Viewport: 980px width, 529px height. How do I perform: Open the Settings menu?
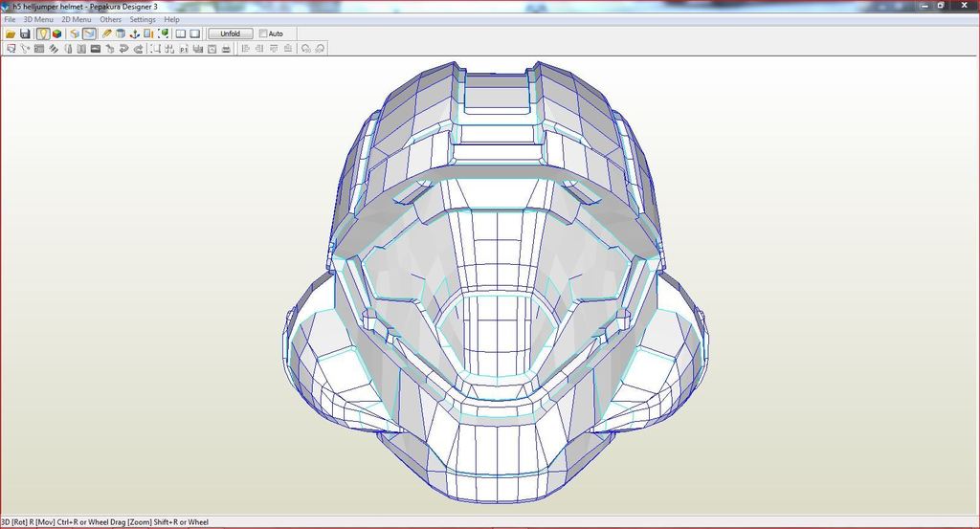[143, 19]
